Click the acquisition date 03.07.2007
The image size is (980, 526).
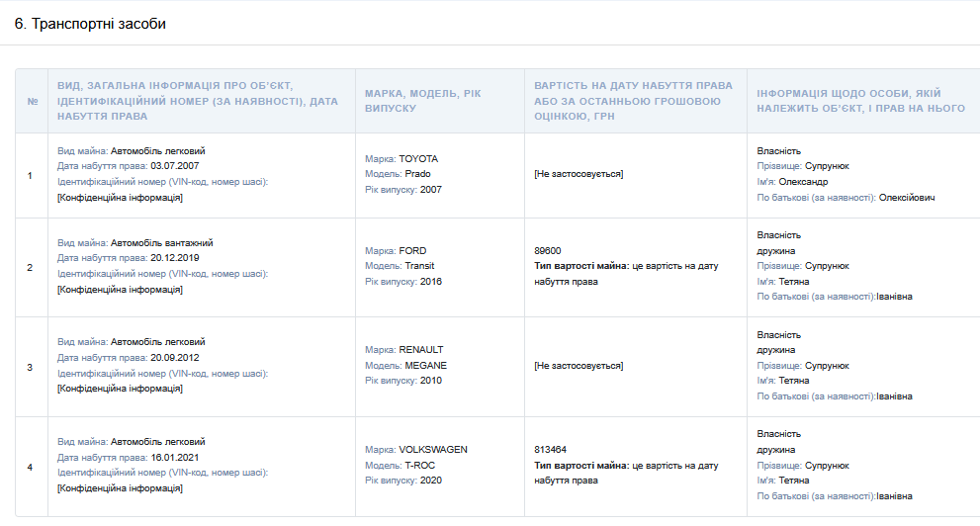(x=174, y=166)
